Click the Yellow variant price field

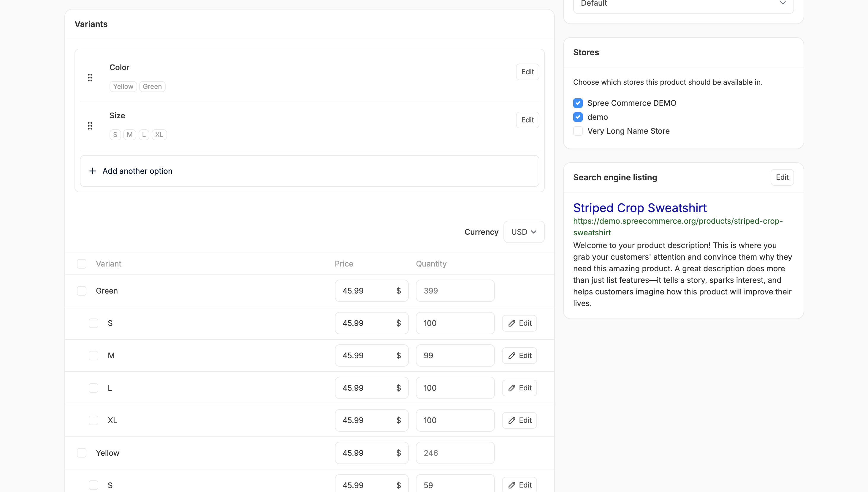tap(366, 453)
